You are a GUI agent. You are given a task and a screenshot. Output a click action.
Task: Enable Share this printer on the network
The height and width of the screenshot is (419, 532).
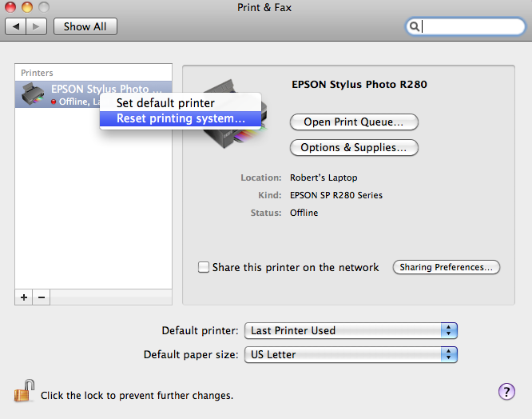[x=204, y=267]
